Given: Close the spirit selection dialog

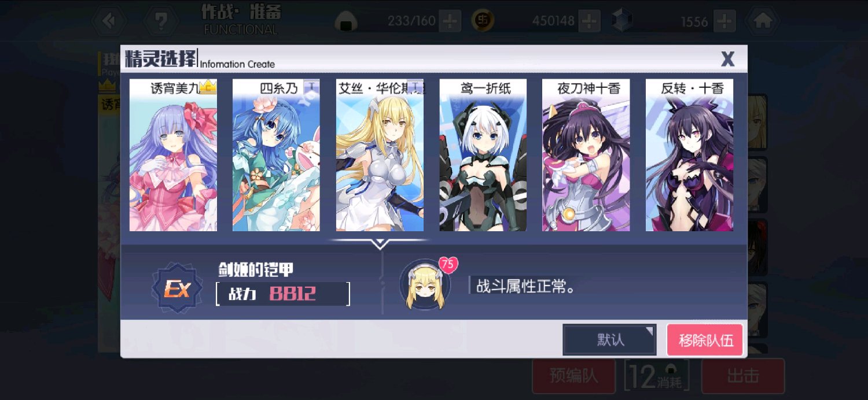Looking at the screenshot, I should coord(727,58).
